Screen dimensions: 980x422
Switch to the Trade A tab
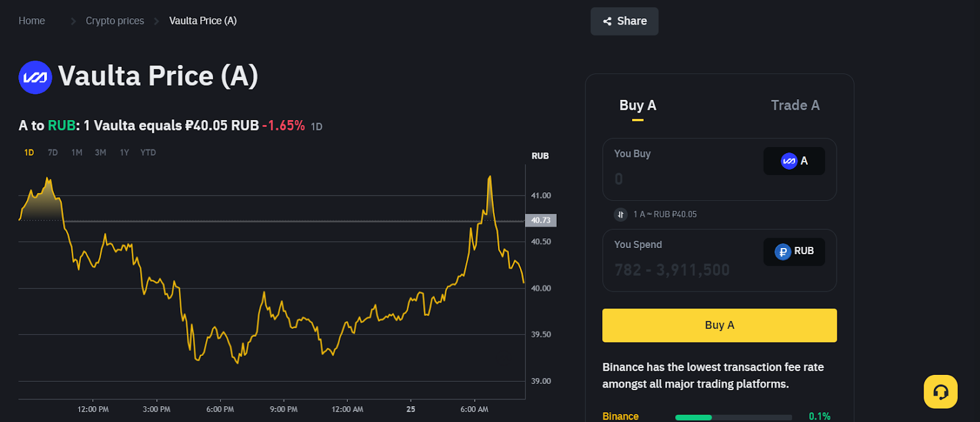click(795, 105)
